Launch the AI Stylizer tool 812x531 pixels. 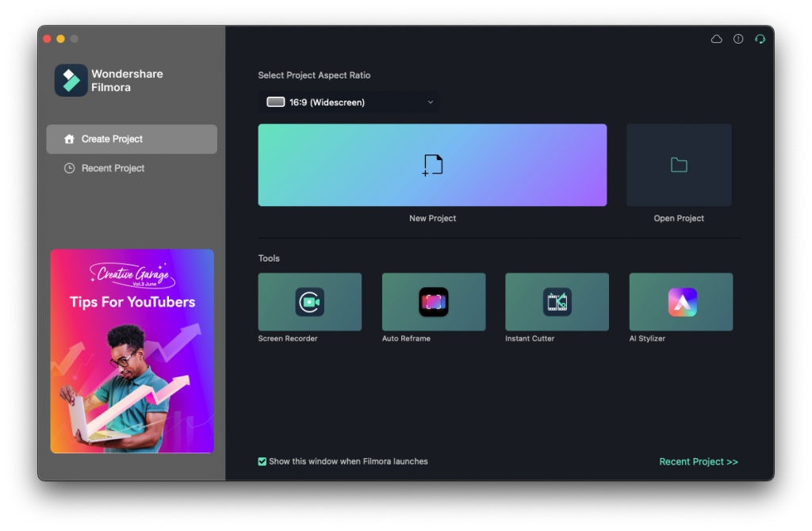(681, 302)
